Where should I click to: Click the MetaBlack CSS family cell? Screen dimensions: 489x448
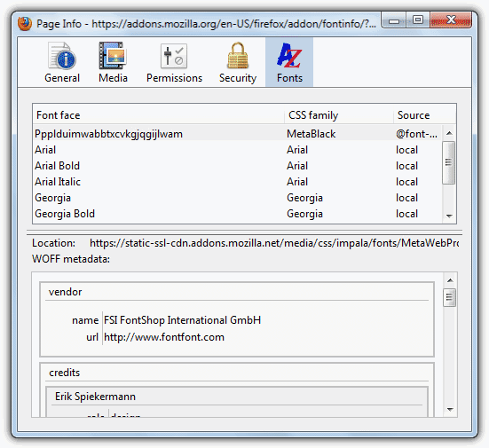tap(311, 134)
